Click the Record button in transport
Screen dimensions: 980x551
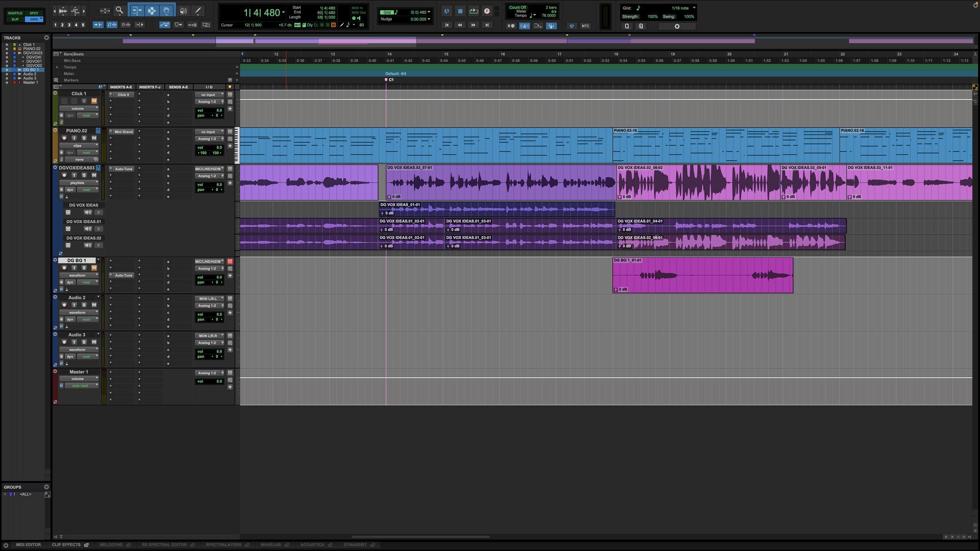(x=487, y=11)
